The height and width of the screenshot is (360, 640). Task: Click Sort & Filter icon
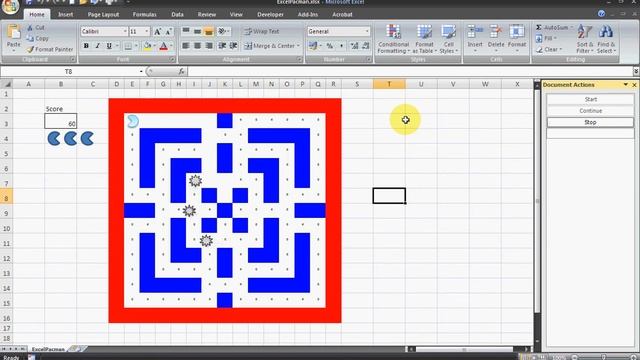click(x=584, y=32)
